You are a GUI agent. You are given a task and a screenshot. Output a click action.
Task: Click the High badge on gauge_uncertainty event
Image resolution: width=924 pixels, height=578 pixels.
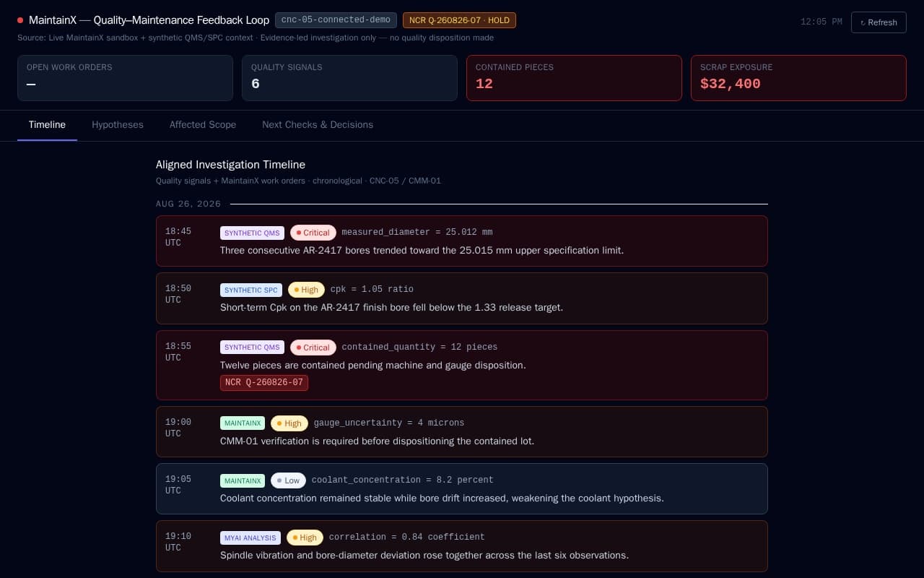pos(289,423)
